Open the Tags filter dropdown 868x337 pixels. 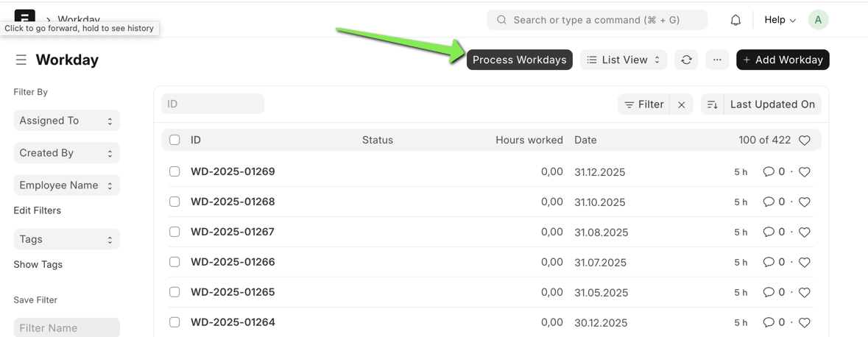(x=66, y=240)
